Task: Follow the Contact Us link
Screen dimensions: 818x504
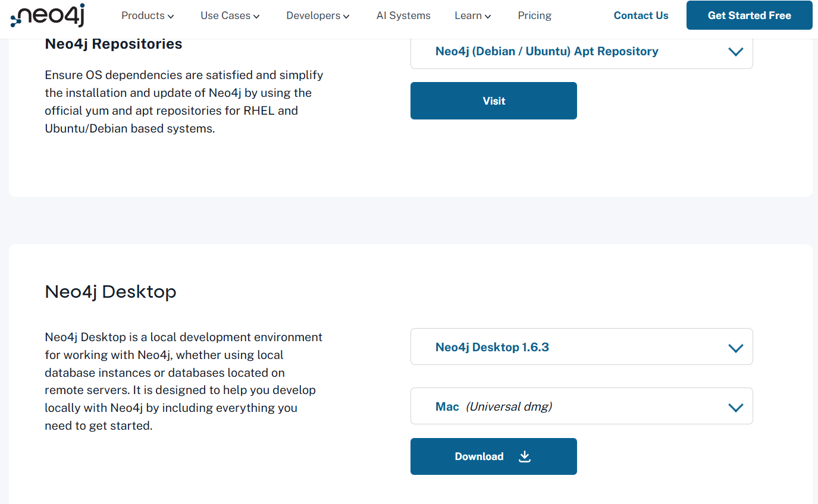Action: tap(641, 15)
